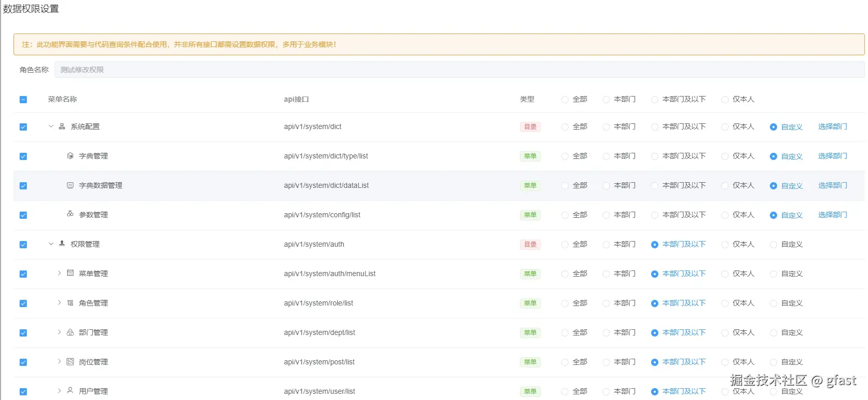Image resolution: width=868 pixels, height=400 pixels.
Task: Click the api接口 column header
Action: point(296,99)
